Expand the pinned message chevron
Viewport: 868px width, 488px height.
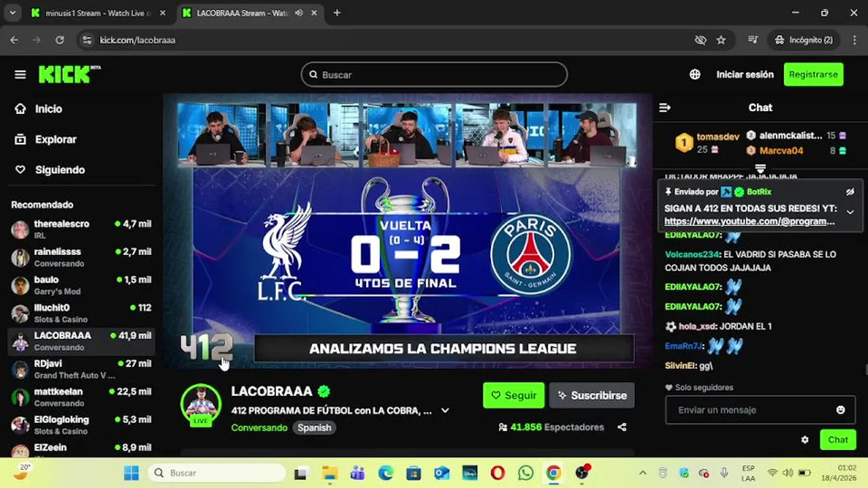[x=850, y=212]
